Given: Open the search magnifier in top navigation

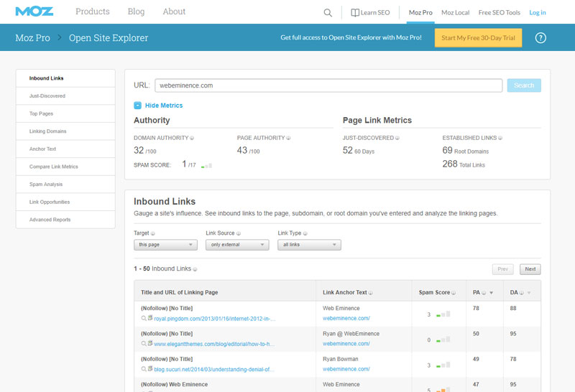Looking at the screenshot, I should coord(328,13).
